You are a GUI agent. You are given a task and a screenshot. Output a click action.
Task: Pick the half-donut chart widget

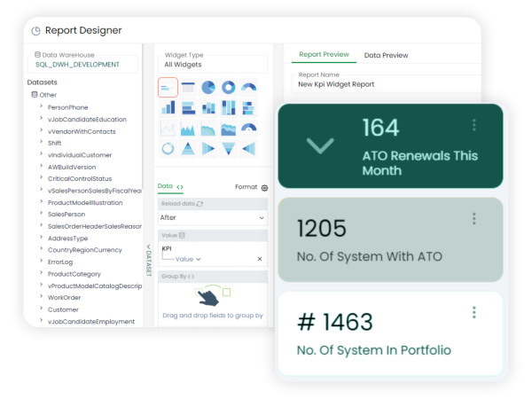[248, 88]
